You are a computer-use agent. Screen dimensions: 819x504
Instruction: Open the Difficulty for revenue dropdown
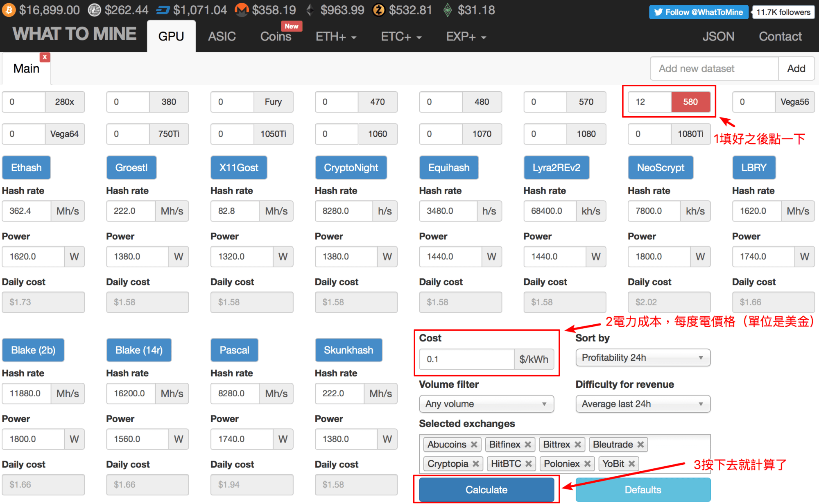[643, 404]
